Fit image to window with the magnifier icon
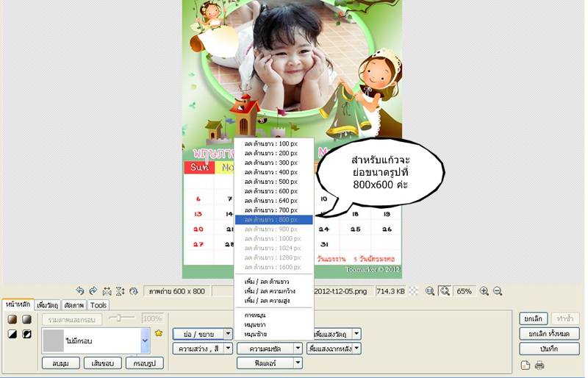This screenshot has height=378, width=588. click(x=445, y=291)
